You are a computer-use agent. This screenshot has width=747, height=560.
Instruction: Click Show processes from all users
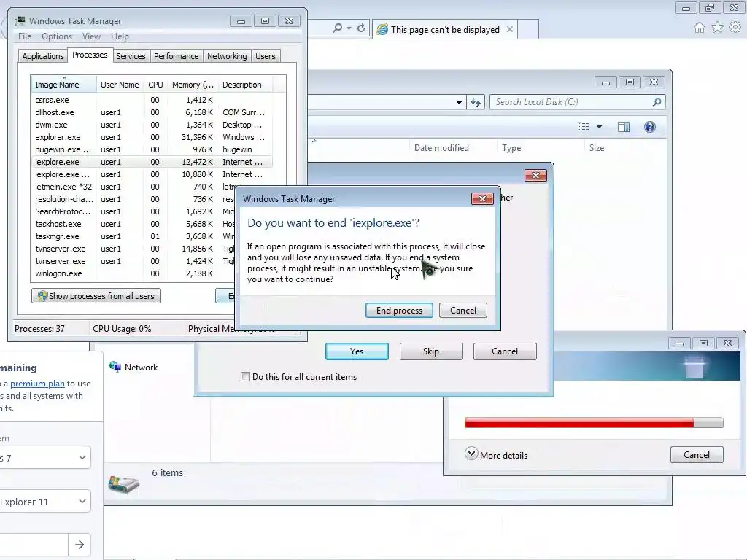[x=96, y=296]
